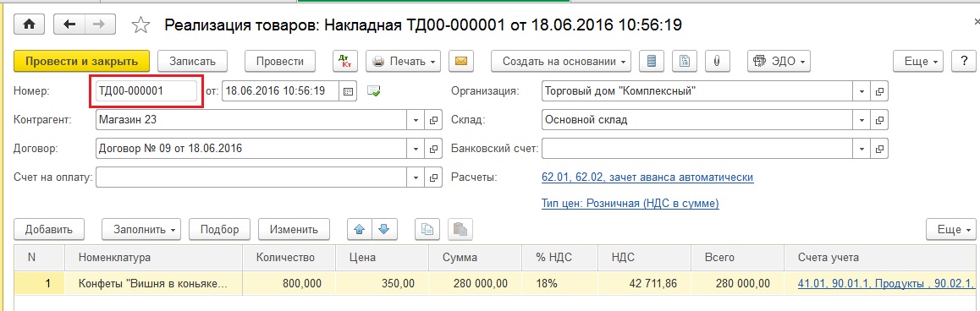Add document to favorites with star icon
This screenshot has height=311, width=980.
[x=141, y=25]
